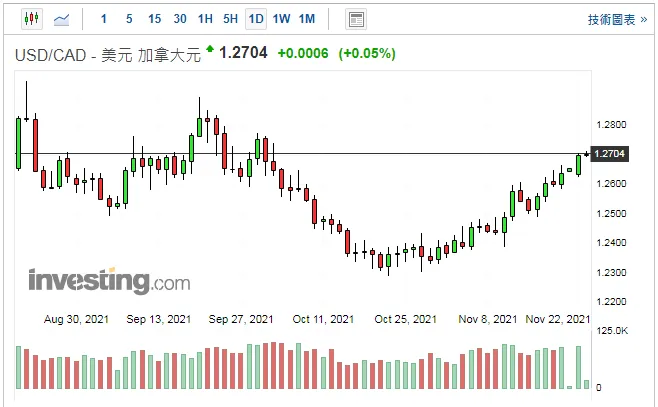Click the 125.0K volume axis label
Viewport: 658px width, 407px height.
tap(612, 331)
